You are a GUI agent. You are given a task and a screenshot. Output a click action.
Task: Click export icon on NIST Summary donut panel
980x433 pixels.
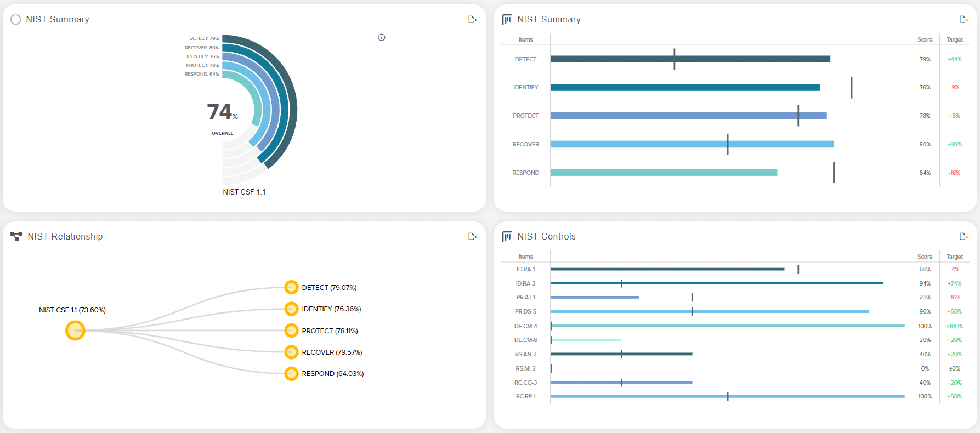click(x=472, y=20)
